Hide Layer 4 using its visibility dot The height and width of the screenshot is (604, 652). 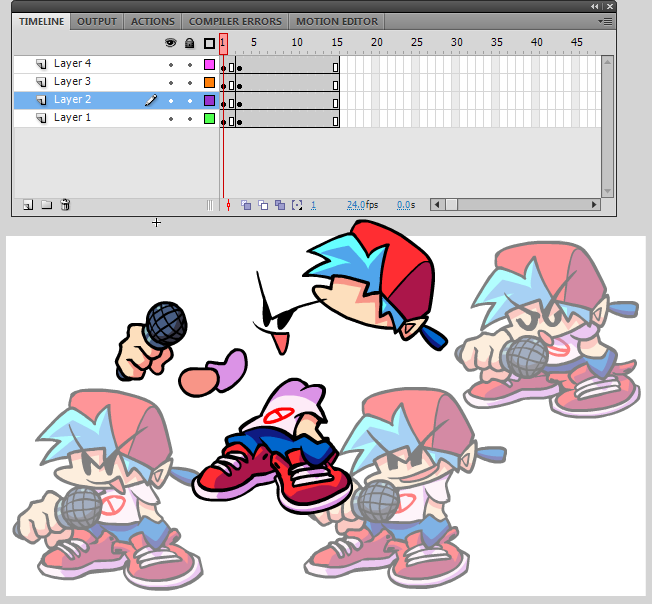click(x=171, y=65)
